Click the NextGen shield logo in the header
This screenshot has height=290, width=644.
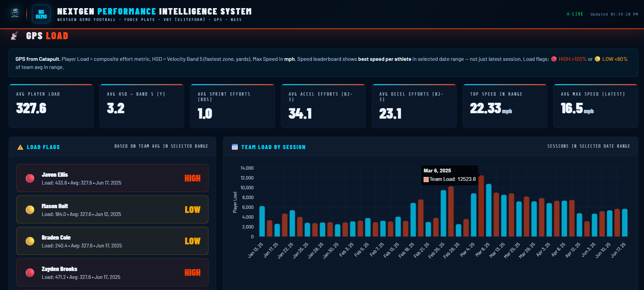15,13
